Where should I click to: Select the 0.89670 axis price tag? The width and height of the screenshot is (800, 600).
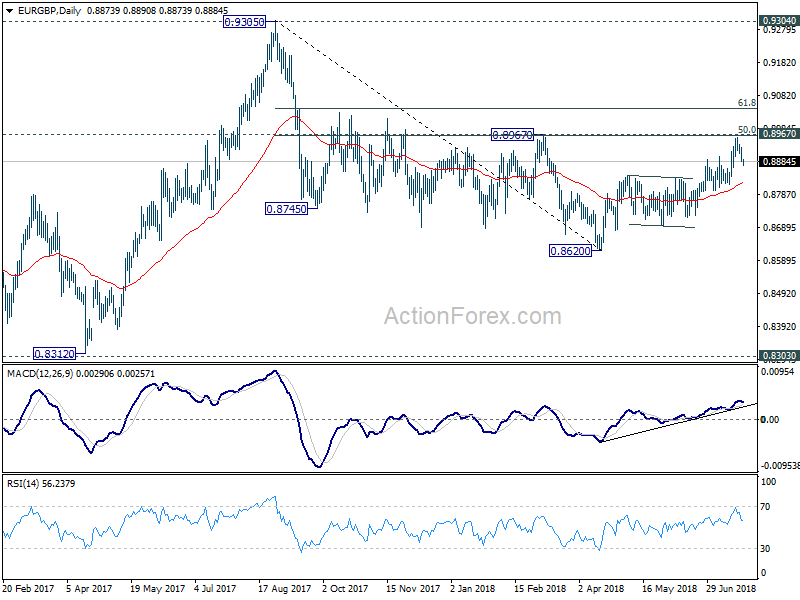[x=778, y=134]
